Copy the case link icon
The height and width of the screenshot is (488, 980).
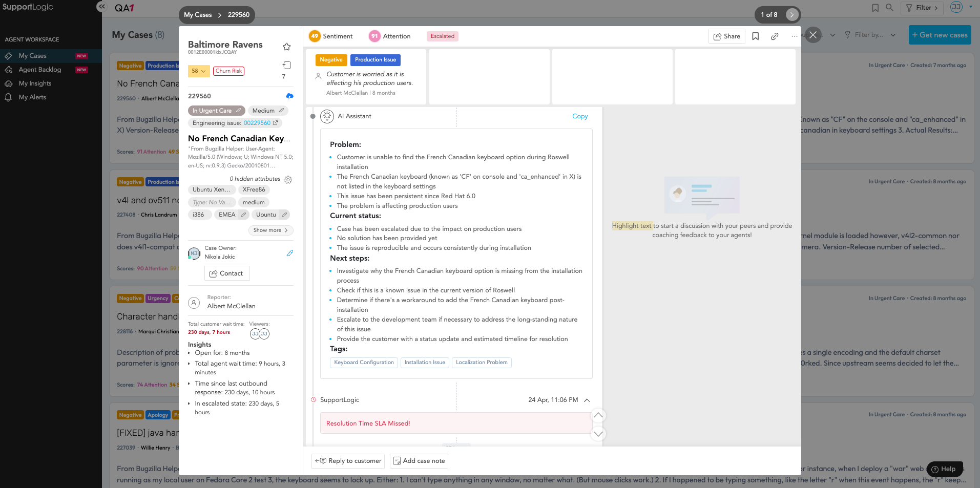[x=775, y=36]
